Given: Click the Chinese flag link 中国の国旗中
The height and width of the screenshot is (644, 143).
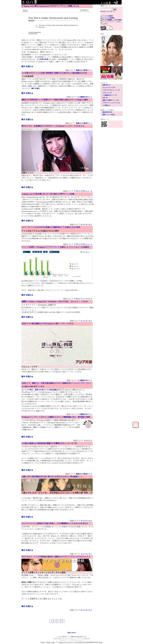Looking at the screenshot, I should pyautogui.click(x=117, y=20).
